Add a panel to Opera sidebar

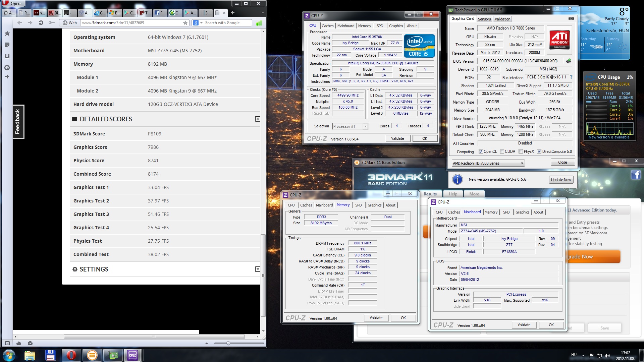(7, 77)
